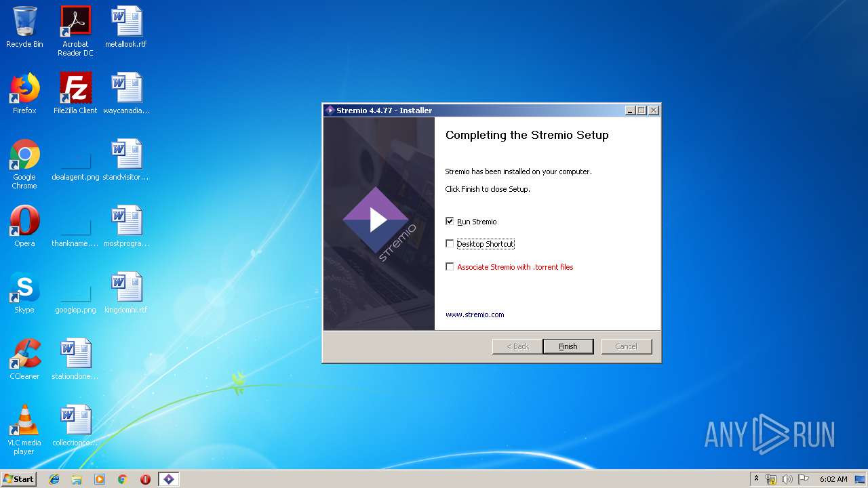Viewport: 868px width, 488px height.
Task: Open Windows Media Player in taskbar
Action: click(x=100, y=479)
